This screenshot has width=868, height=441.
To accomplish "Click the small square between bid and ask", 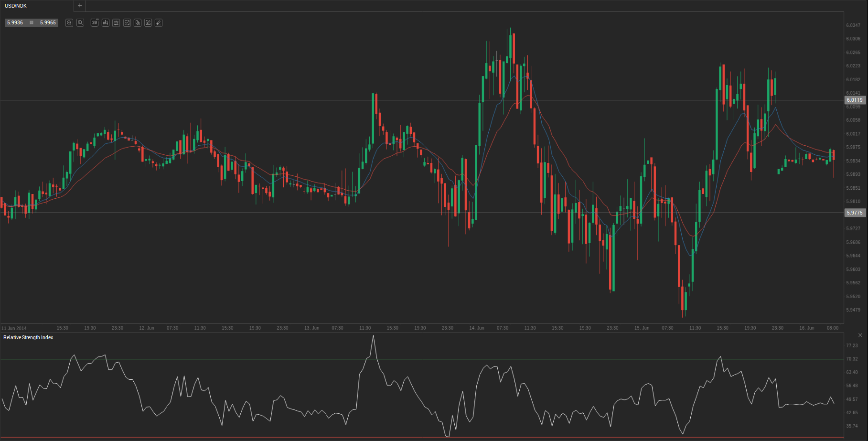I will coord(32,23).
